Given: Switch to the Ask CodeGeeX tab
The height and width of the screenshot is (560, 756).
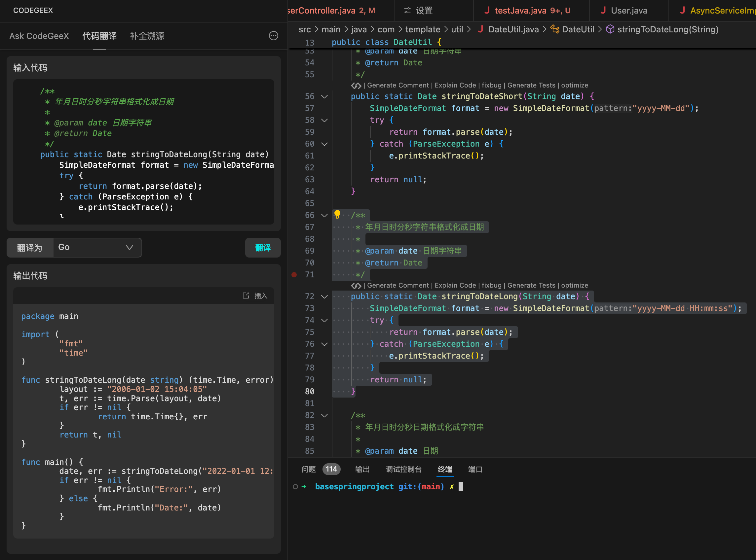Looking at the screenshot, I should 39,36.
